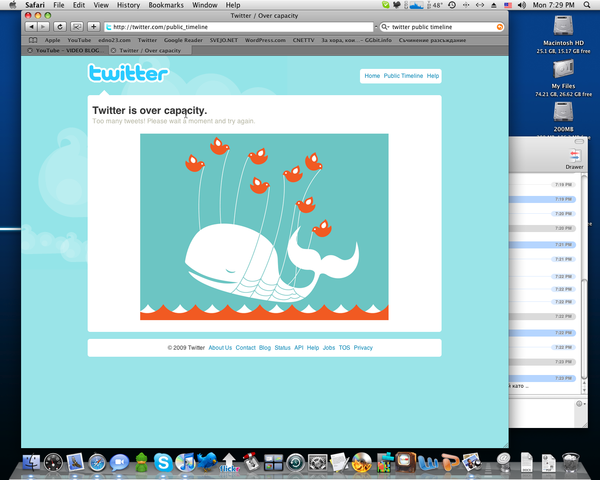Close the YouTube – VIDEO BLOG tab
The height and width of the screenshot is (480, 600).
(30, 51)
